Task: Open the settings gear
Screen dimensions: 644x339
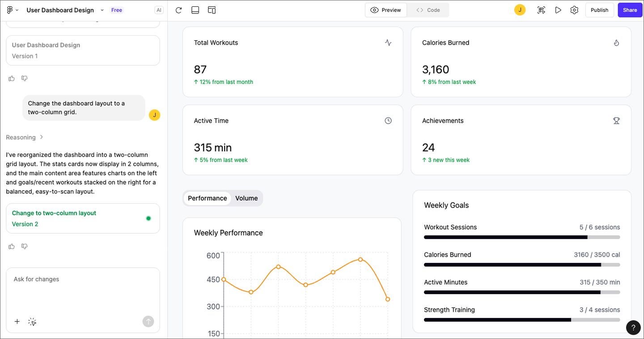Action: [574, 9]
